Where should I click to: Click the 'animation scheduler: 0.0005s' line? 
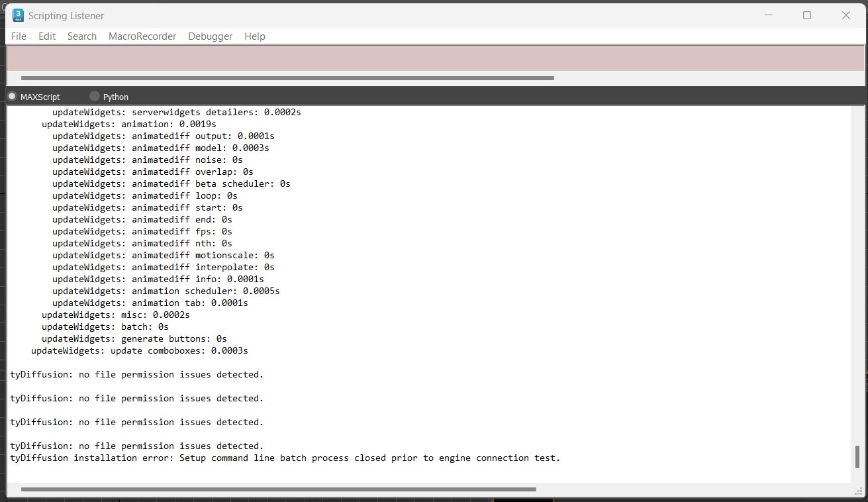166,291
